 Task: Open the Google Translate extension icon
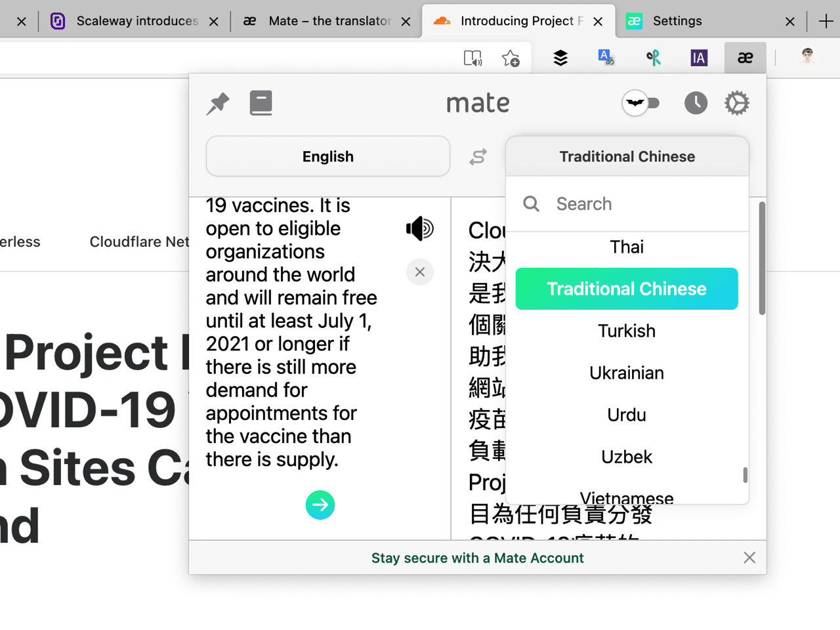coord(606,58)
